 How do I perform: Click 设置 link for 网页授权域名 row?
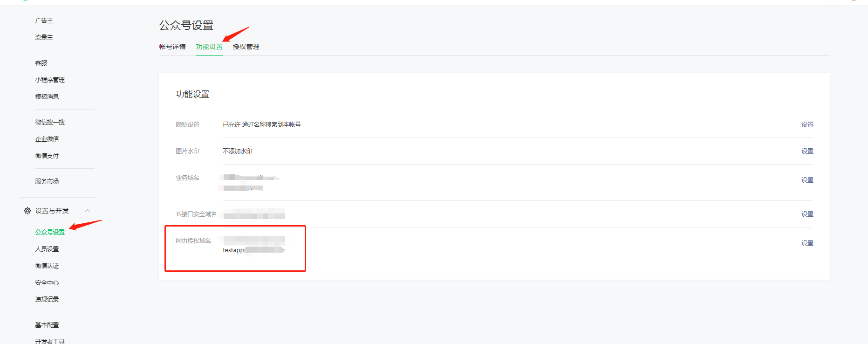(807, 243)
